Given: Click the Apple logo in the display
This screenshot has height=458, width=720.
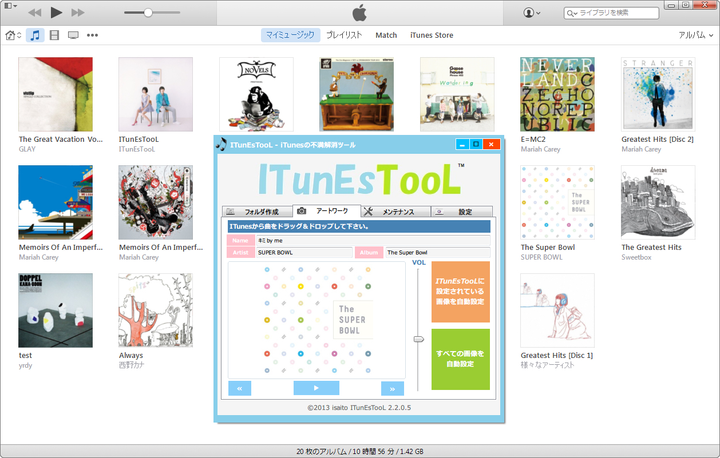Looking at the screenshot, I should pyautogui.click(x=360, y=13).
